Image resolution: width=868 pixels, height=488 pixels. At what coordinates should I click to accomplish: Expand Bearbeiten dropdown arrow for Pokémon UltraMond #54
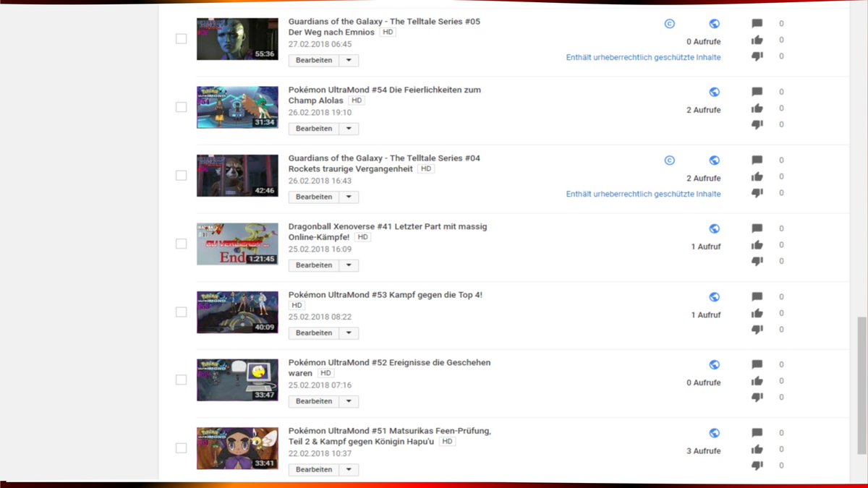pos(349,129)
